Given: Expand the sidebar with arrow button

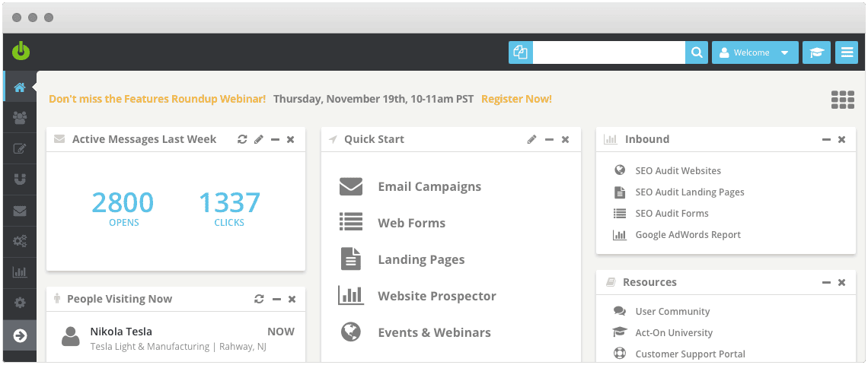Looking at the screenshot, I should (20, 335).
